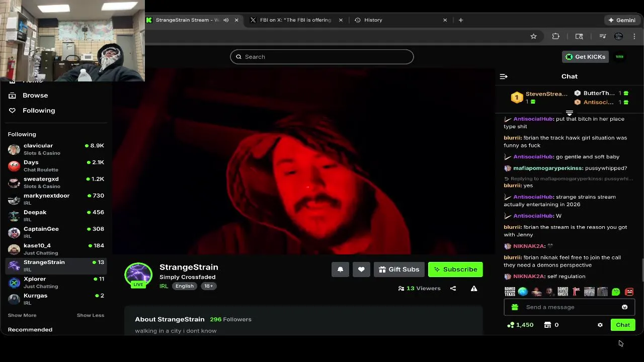Click the 296 Followers text

coord(230,319)
